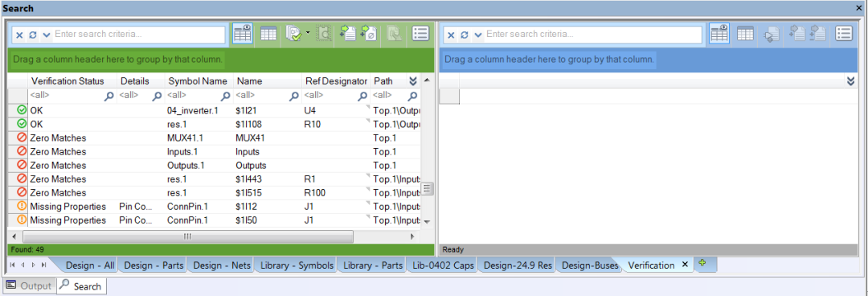Clear the left pane search criteria

click(19, 35)
